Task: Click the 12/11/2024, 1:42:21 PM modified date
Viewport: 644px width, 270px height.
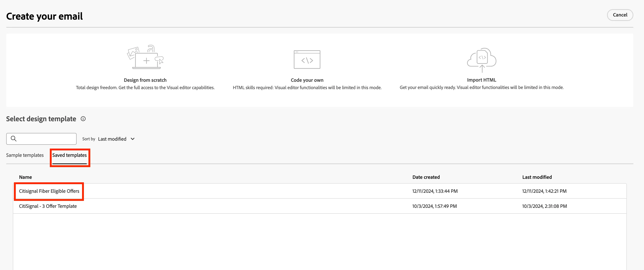Action: [544, 191]
